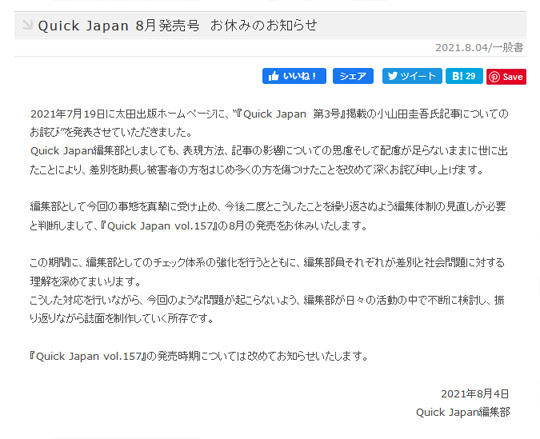Screen dimensions: 540x439
Task: Open the headline Quick Japan 8月発売号 お休みのお知らせ
Action: 177,25
